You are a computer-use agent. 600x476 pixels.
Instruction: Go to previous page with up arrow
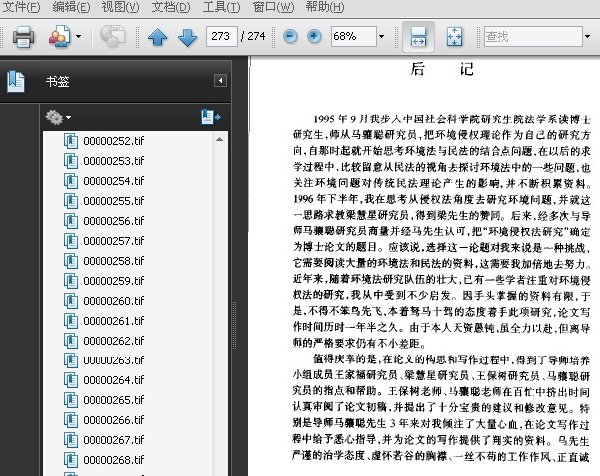[157, 37]
